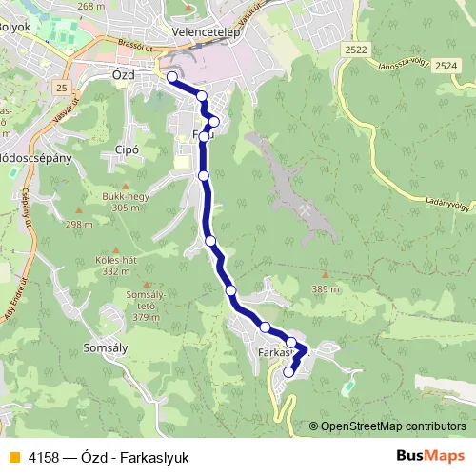Click the Velencetelep district label

point(206,32)
